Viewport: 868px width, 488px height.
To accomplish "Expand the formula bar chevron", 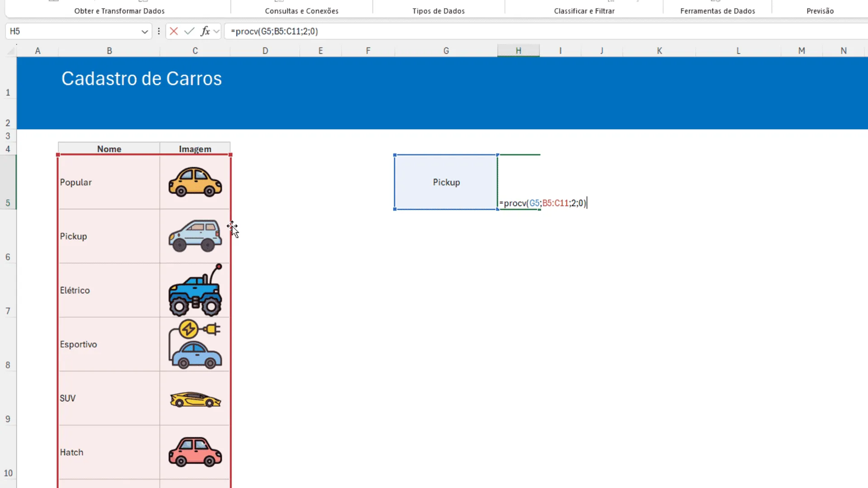I will pyautogui.click(x=217, y=32).
